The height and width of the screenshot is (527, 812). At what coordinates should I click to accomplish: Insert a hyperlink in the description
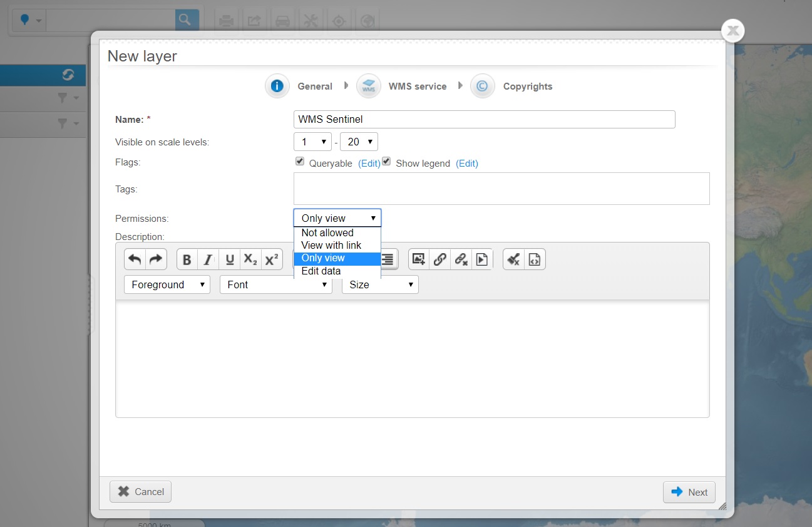(x=440, y=259)
